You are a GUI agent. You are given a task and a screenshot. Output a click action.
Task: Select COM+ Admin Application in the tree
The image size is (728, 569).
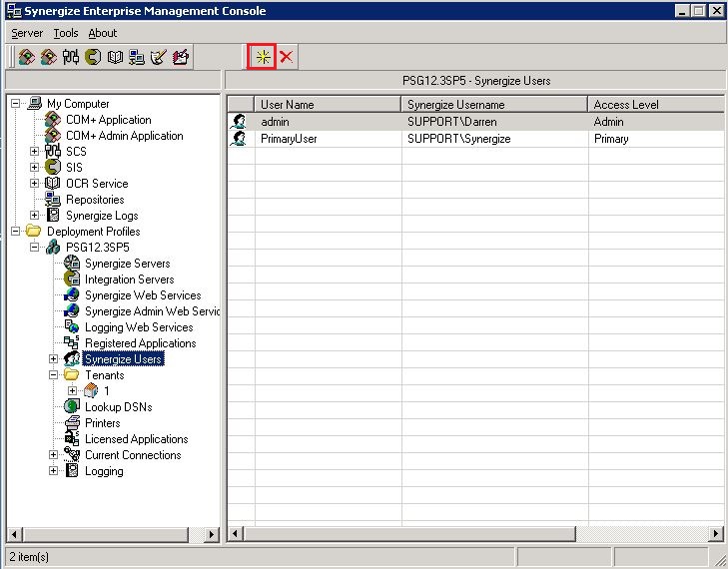(125, 136)
